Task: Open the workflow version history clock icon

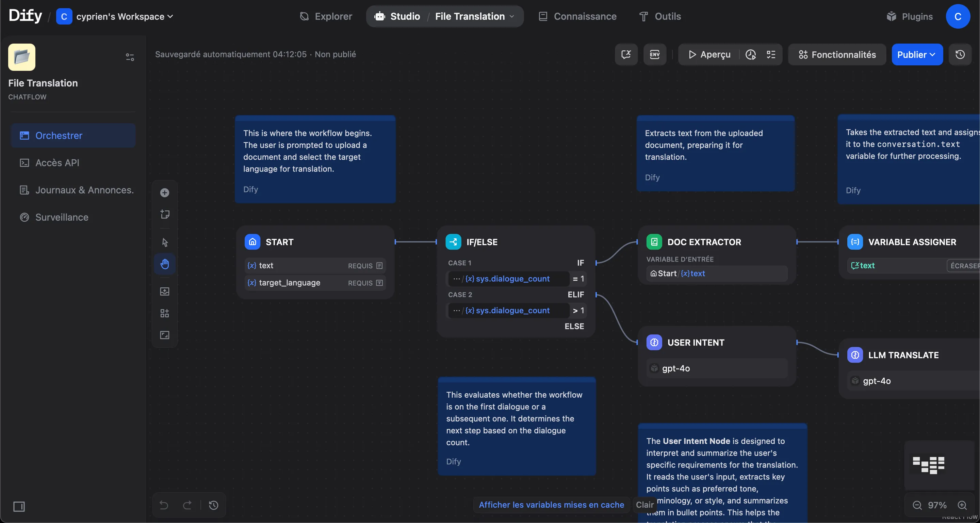Action: 960,54
